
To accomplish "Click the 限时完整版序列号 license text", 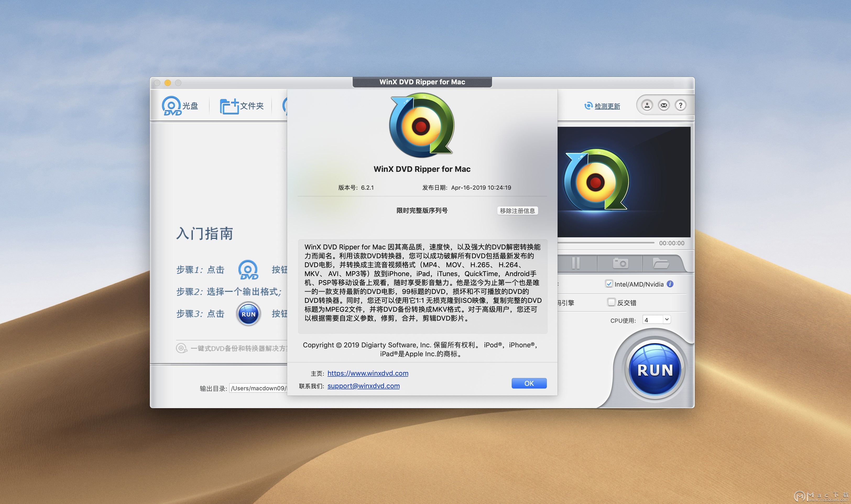I will 422,211.
